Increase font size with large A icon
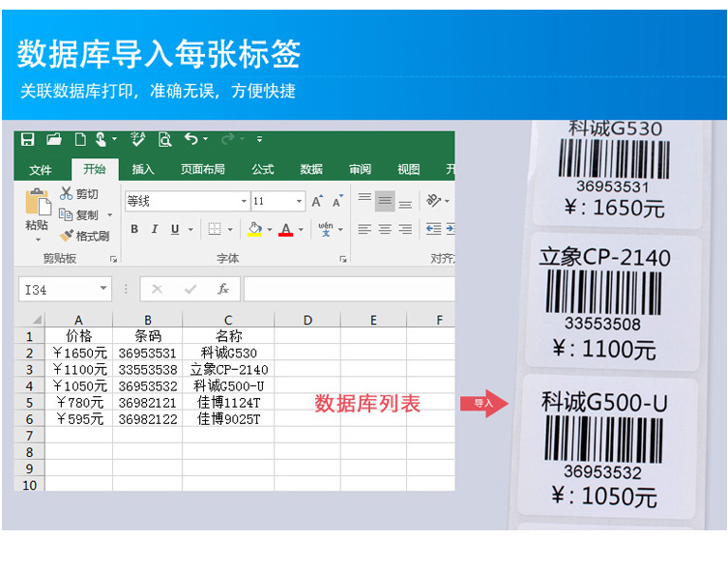The width and height of the screenshot is (728, 568). pos(317,201)
